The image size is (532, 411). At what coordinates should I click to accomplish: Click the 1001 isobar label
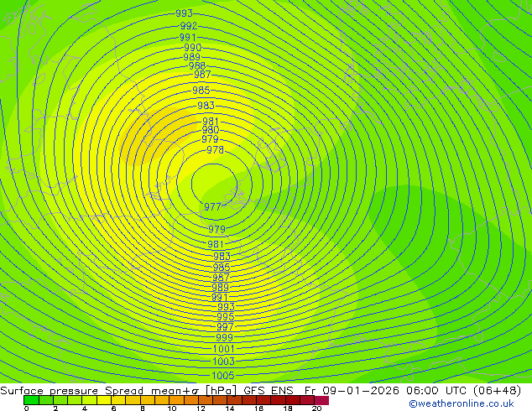tap(223, 349)
